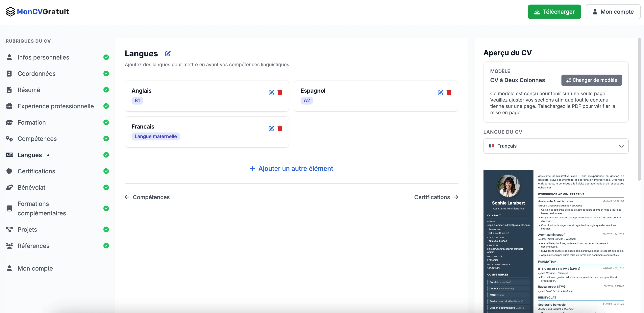Open the Expérience professionnelle briefcase icon
The image size is (644, 313).
[x=9, y=106]
